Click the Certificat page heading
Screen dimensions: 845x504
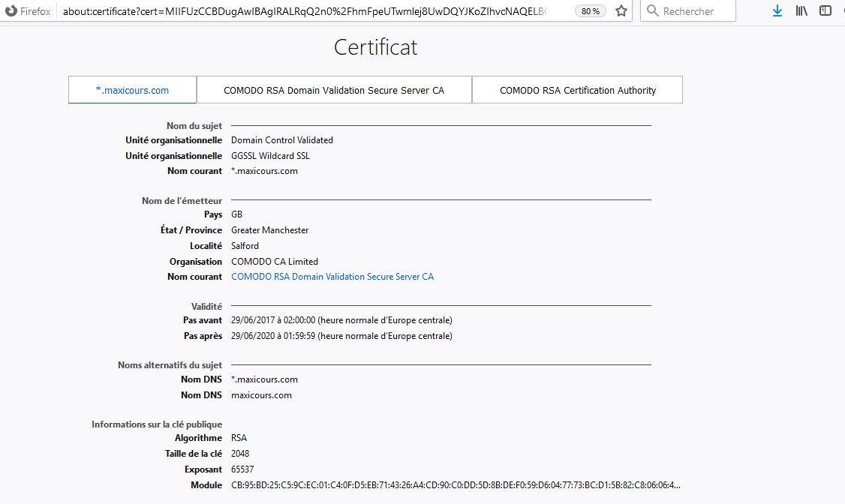coord(376,47)
